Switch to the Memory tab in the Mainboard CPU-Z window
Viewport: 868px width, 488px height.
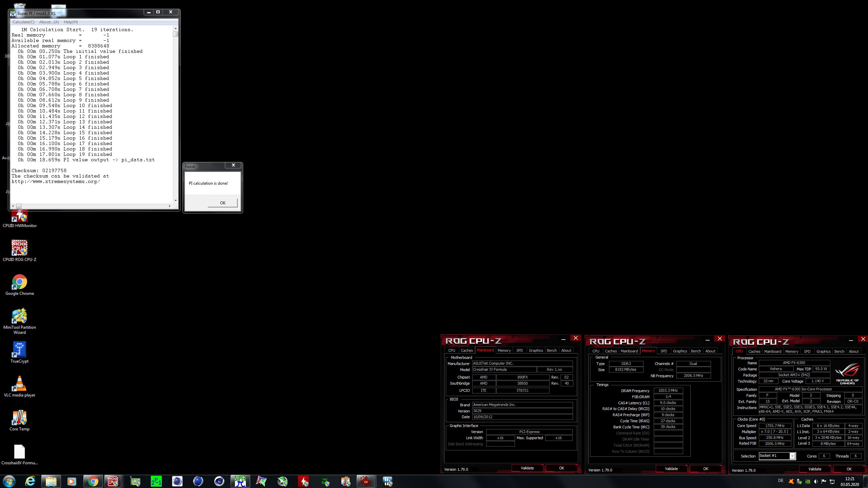point(504,350)
